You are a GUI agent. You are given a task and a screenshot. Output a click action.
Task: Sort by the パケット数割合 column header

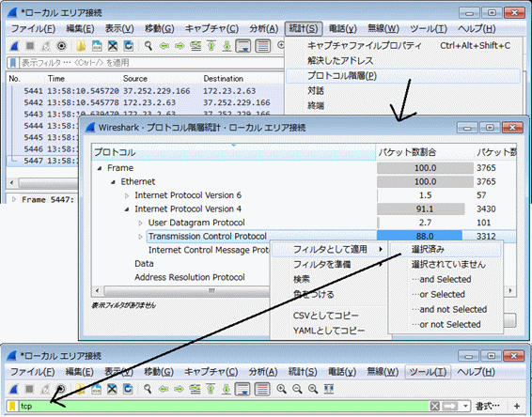(425, 152)
